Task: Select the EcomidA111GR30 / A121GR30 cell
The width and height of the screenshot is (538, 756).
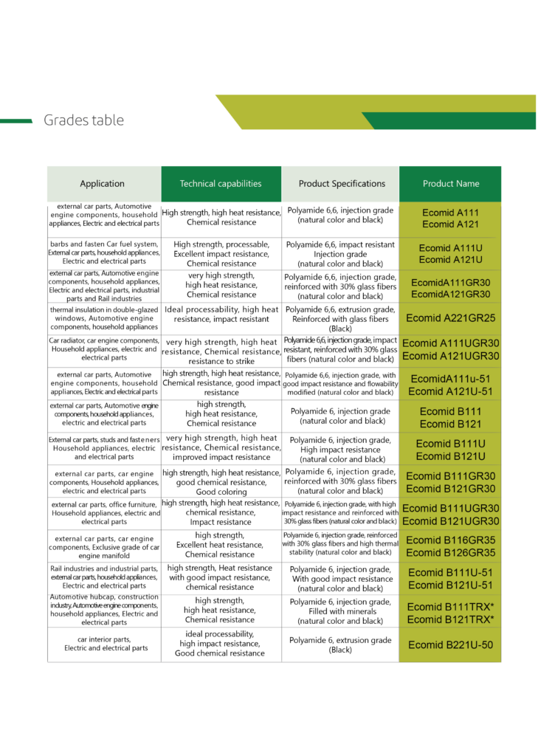Action: pos(450,289)
